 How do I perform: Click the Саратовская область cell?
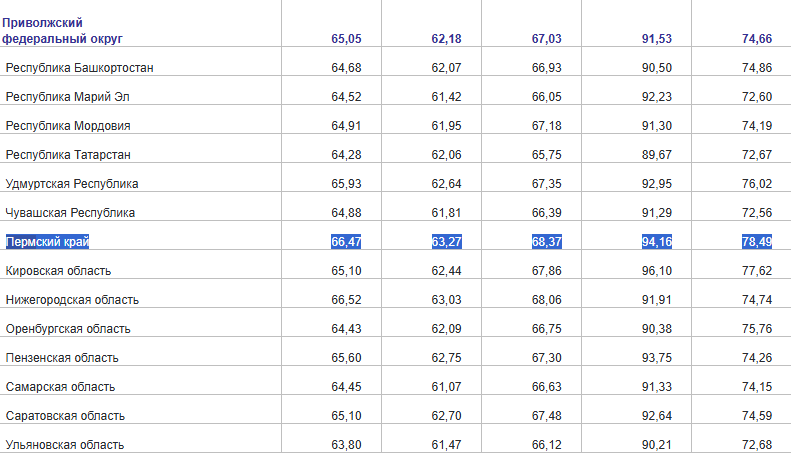pyautogui.click(x=65, y=415)
